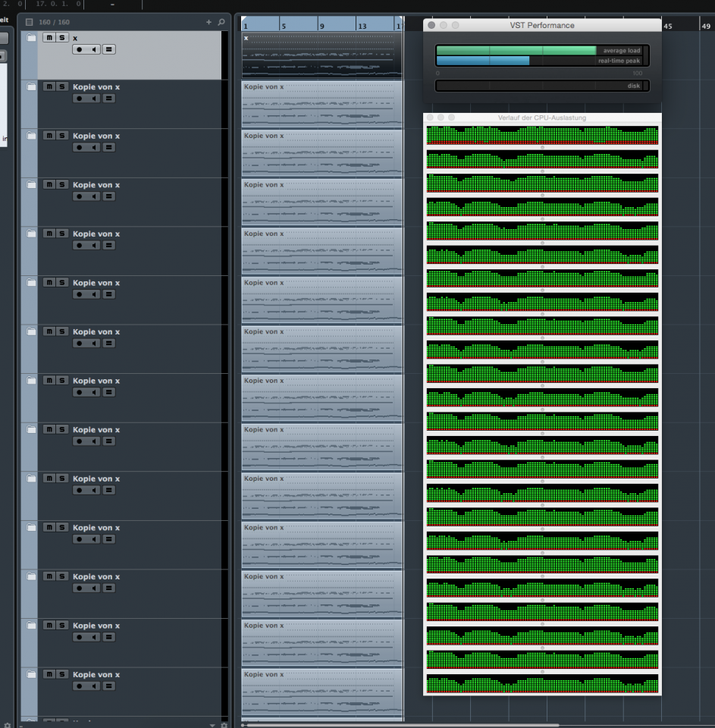715x728 pixels.
Task: Solo the top track named x
Action: point(61,37)
